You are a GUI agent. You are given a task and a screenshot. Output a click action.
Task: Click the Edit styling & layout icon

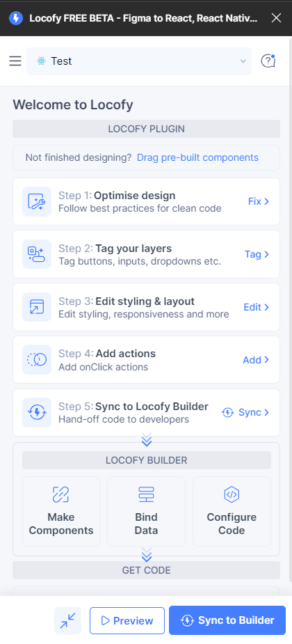(x=37, y=307)
